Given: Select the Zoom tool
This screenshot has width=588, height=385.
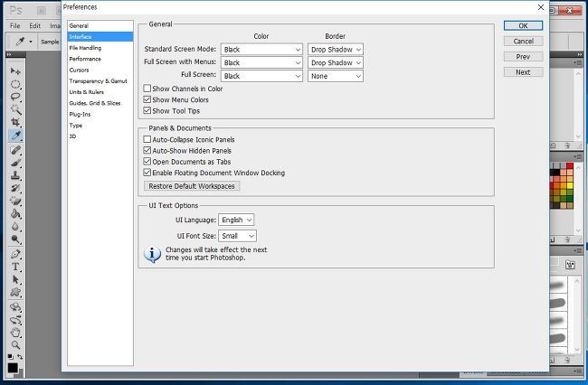Looking at the screenshot, I should (x=15, y=345).
